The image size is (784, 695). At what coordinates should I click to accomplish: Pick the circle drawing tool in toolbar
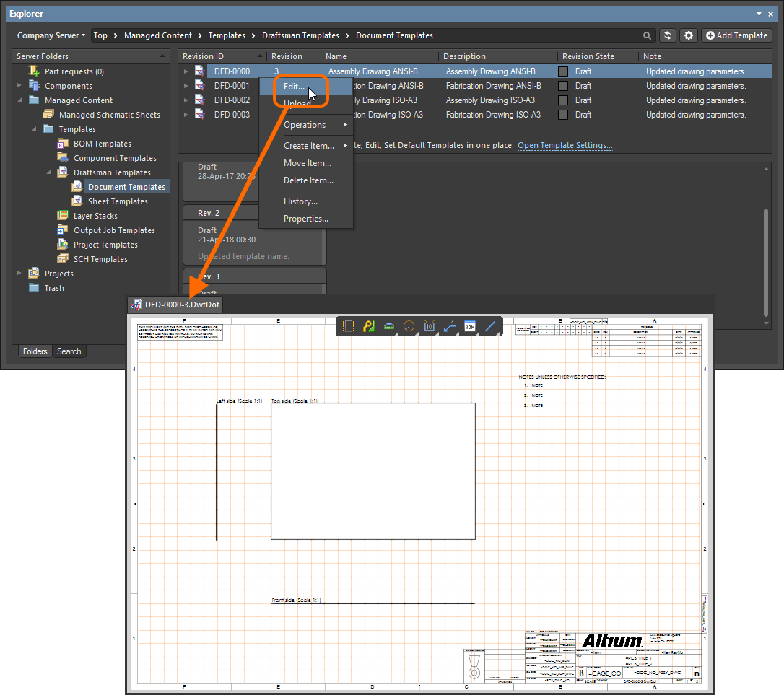[x=409, y=327]
